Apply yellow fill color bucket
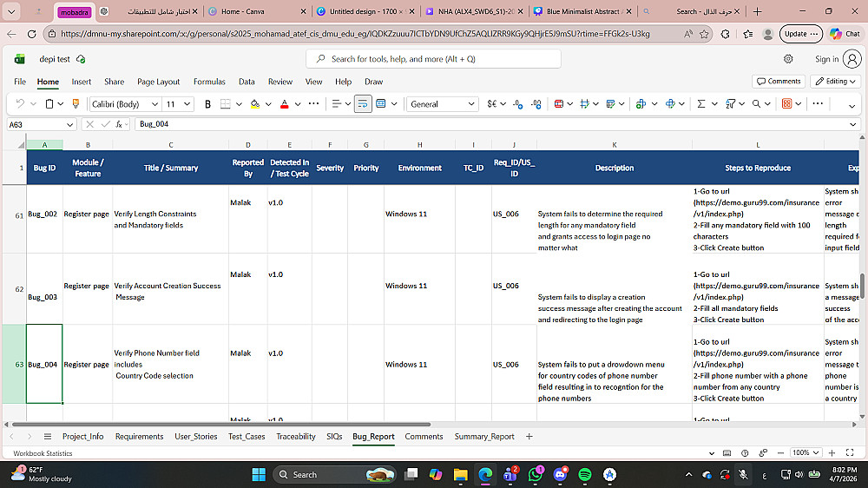Viewport: 868px width, 488px height. (x=254, y=103)
